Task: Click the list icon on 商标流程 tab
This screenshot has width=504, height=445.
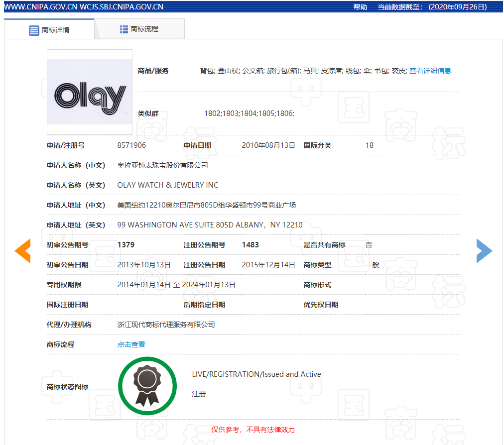Action: (x=123, y=29)
